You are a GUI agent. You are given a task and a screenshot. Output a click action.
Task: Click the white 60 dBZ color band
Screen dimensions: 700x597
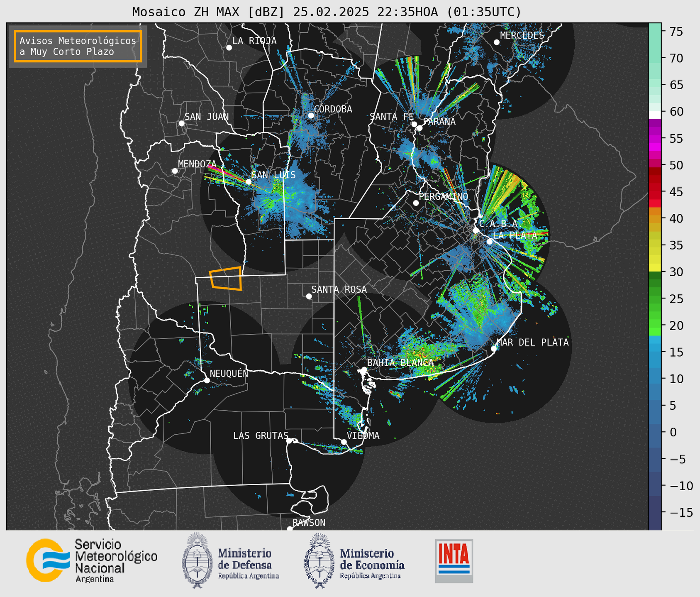(x=655, y=115)
